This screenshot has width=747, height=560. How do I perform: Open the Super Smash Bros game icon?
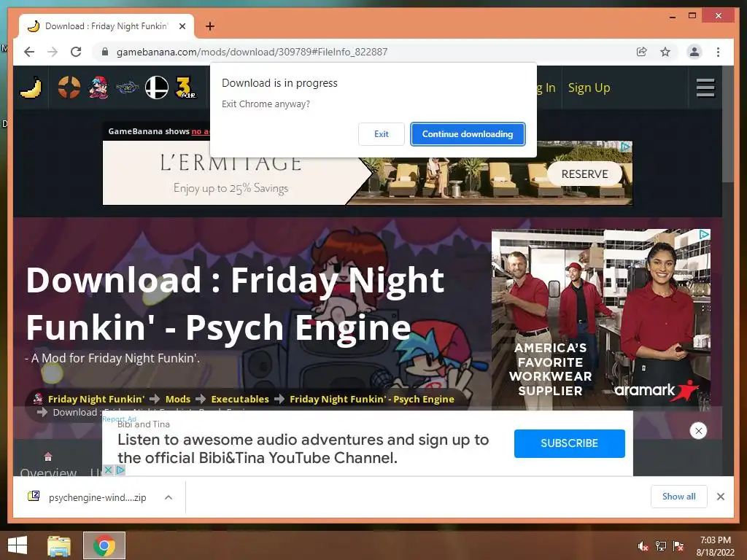(157, 87)
